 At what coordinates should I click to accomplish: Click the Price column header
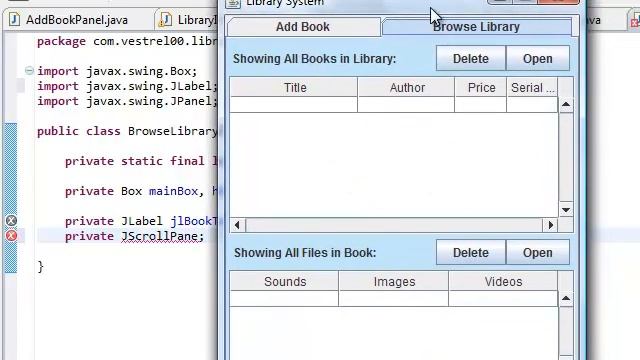click(481, 88)
